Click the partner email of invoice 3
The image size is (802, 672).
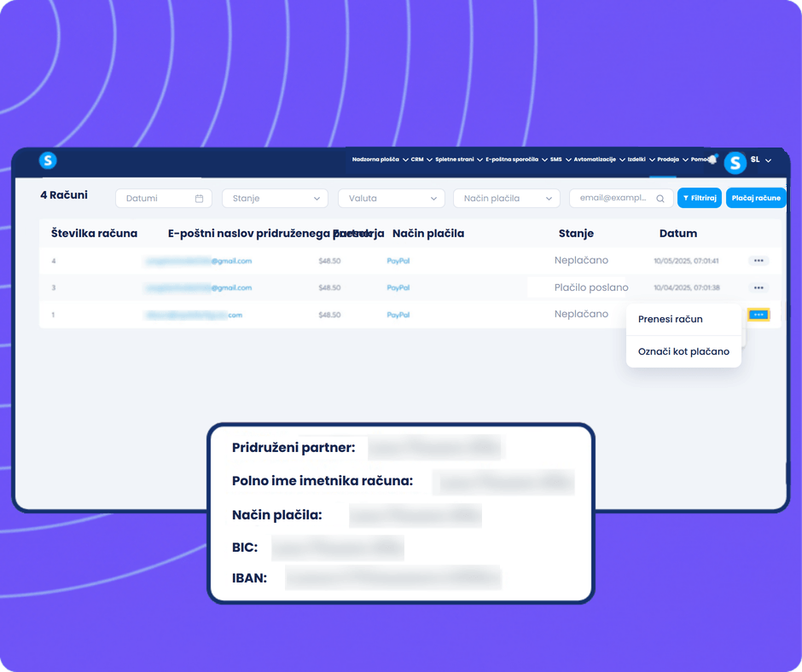(x=199, y=287)
